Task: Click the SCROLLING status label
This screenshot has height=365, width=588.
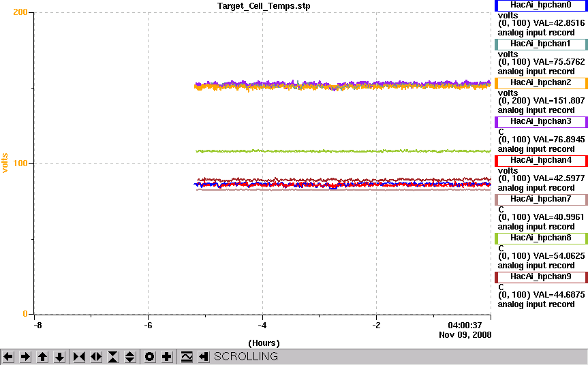Action: click(246, 356)
